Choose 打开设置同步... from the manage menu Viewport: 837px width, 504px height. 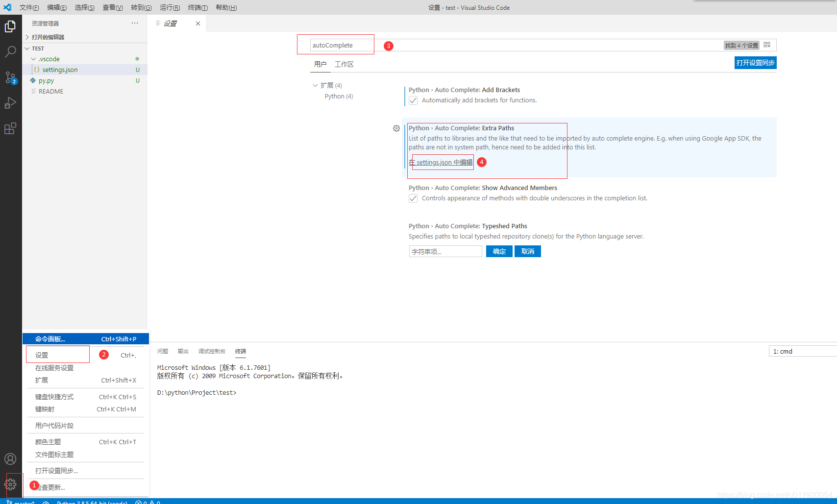tap(86, 471)
